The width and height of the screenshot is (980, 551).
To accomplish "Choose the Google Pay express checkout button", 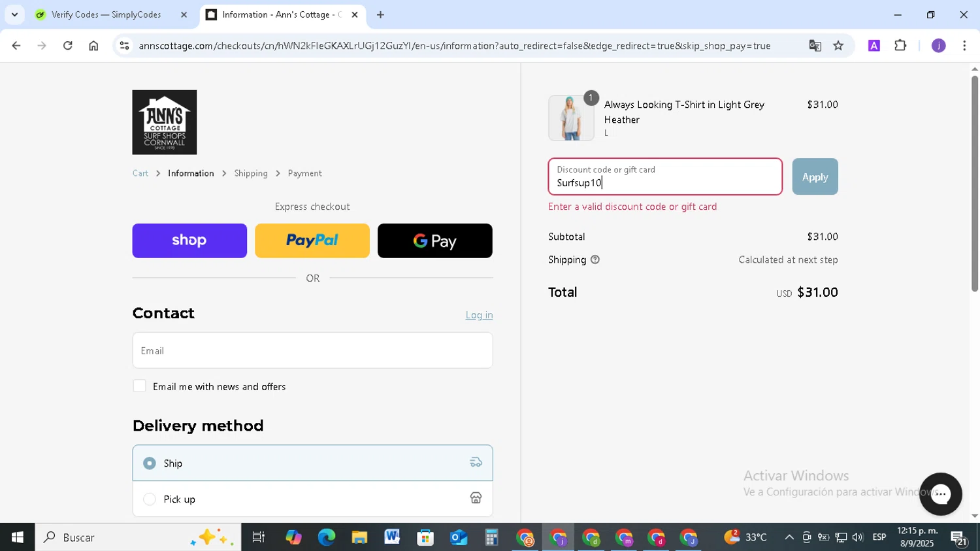I will [435, 241].
